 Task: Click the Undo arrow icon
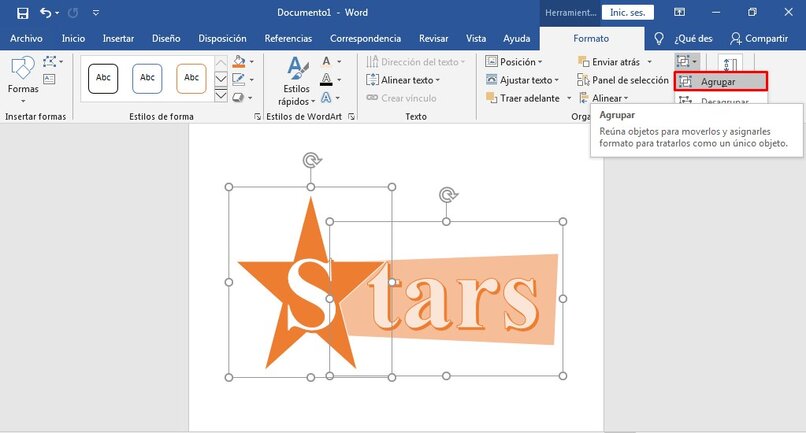(45, 13)
